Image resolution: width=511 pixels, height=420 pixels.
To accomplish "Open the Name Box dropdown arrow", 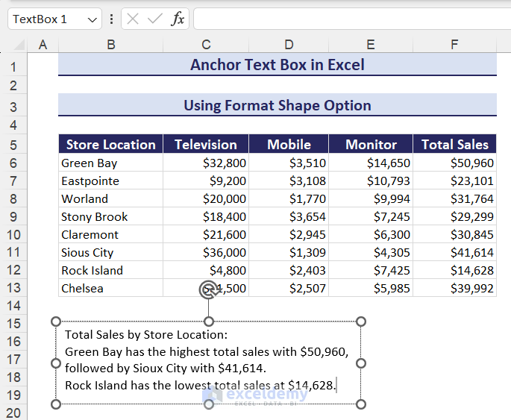I will click(x=93, y=19).
